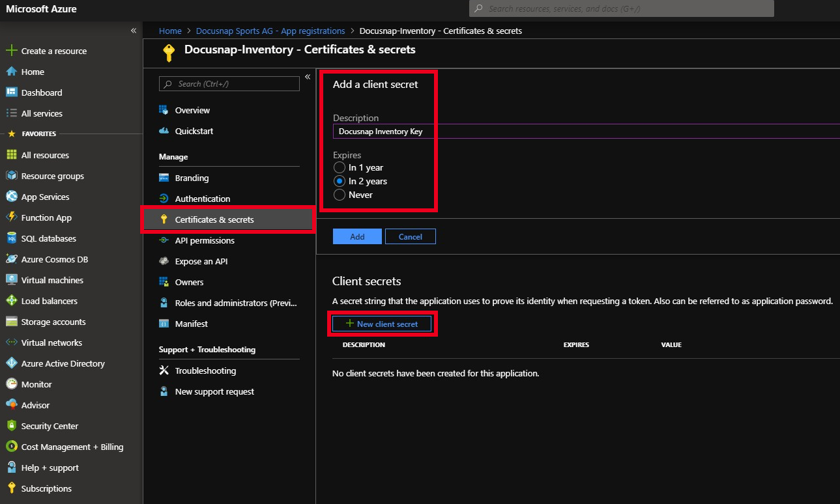Click the top search resources bar

(x=622, y=8)
